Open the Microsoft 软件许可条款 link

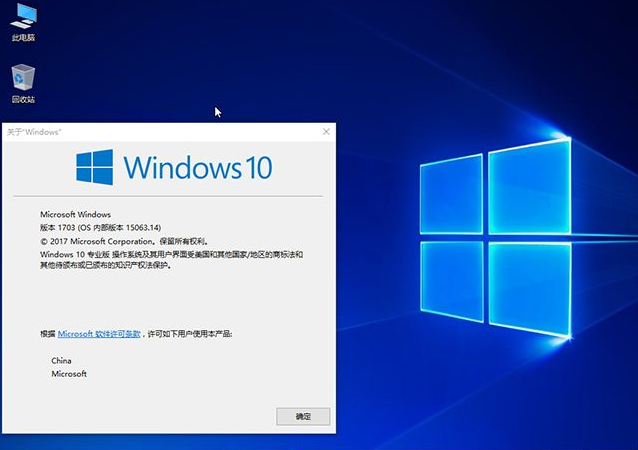point(99,334)
